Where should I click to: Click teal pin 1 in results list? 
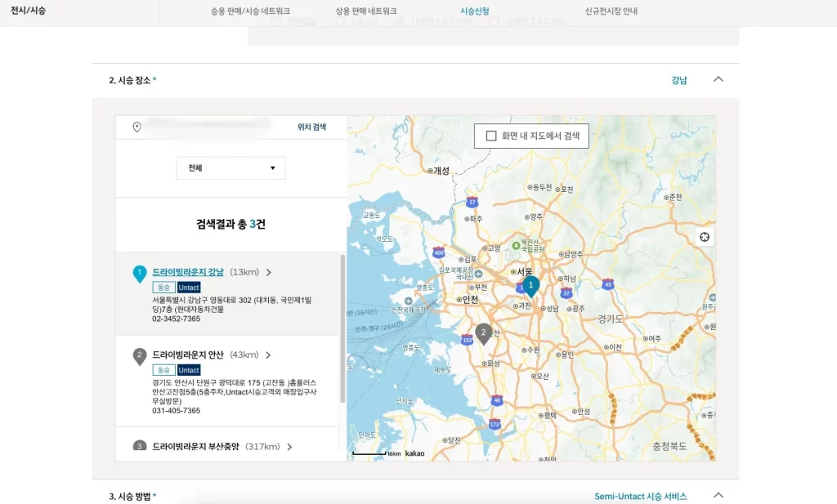(x=140, y=273)
